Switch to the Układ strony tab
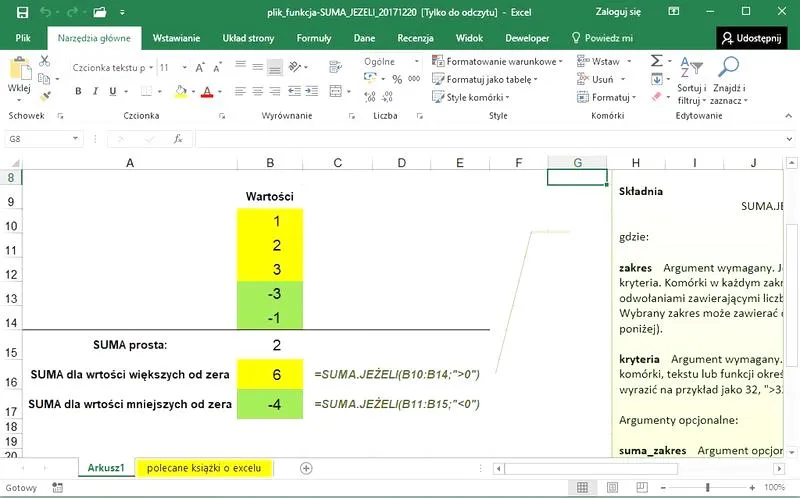Image resolution: width=800 pixels, height=498 pixels. (248, 38)
